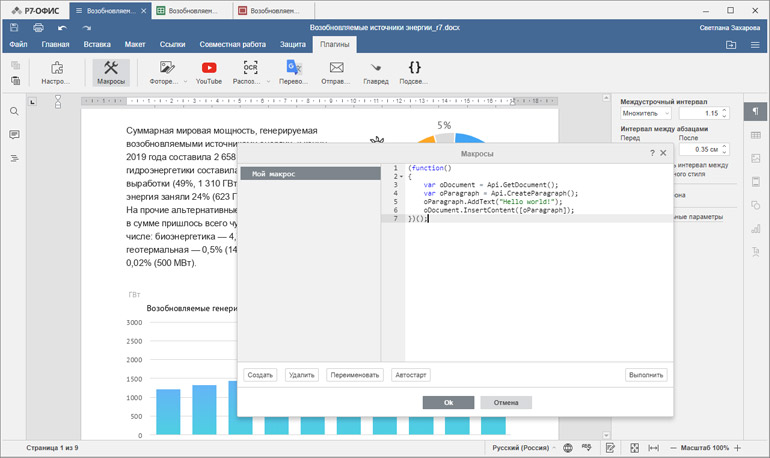The height and width of the screenshot is (458, 770).
Task: Open the table settings sidebar icon
Action: pyautogui.click(x=755, y=134)
